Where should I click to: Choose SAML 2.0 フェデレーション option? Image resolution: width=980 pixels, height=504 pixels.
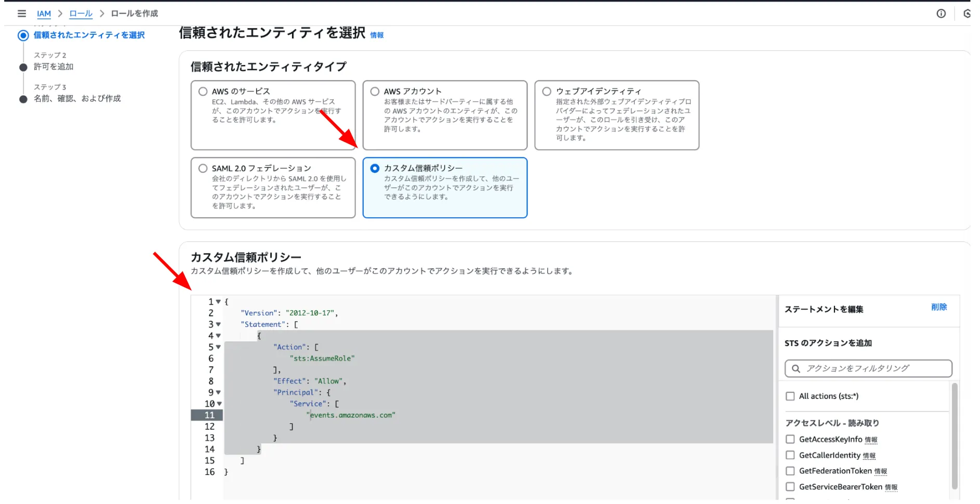pyautogui.click(x=203, y=168)
